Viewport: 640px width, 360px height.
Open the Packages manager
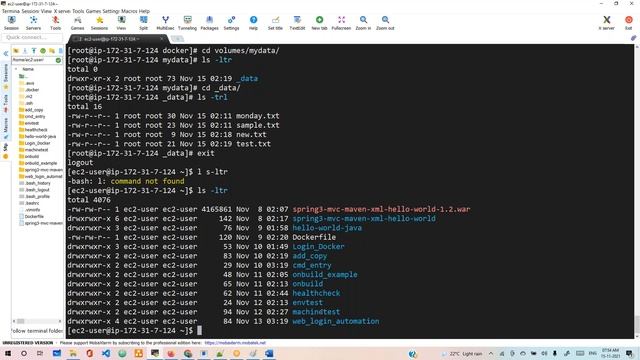209,23
